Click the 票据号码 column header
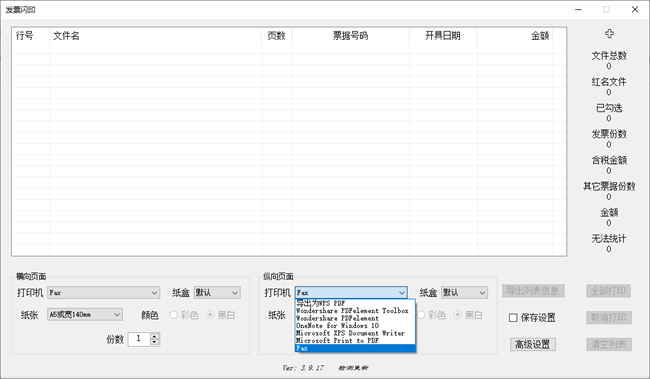The height and width of the screenshot is (379, 650). [x=350, y=36]
